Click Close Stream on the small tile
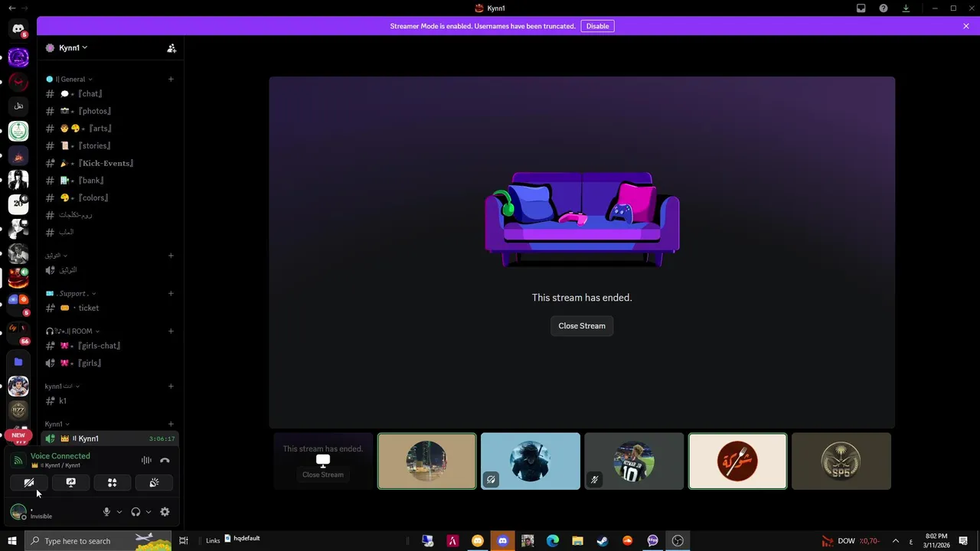Image resolution: width=980 pixels, height=551 pixels. pyautogui.click(x=322, y=474)
